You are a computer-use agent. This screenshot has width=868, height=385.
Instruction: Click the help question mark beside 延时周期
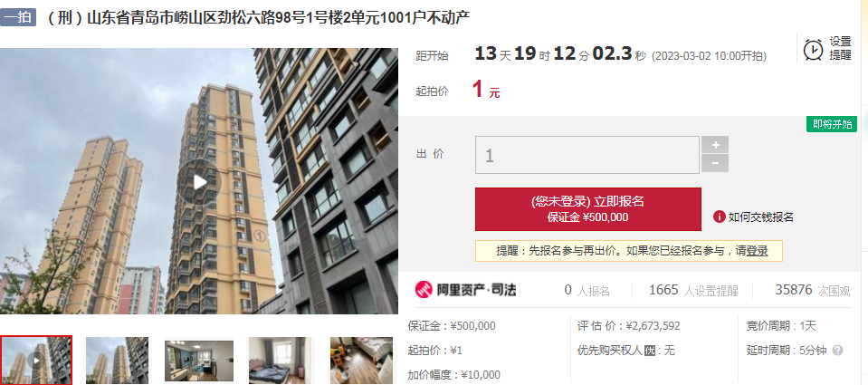click(x=837, y=350)
